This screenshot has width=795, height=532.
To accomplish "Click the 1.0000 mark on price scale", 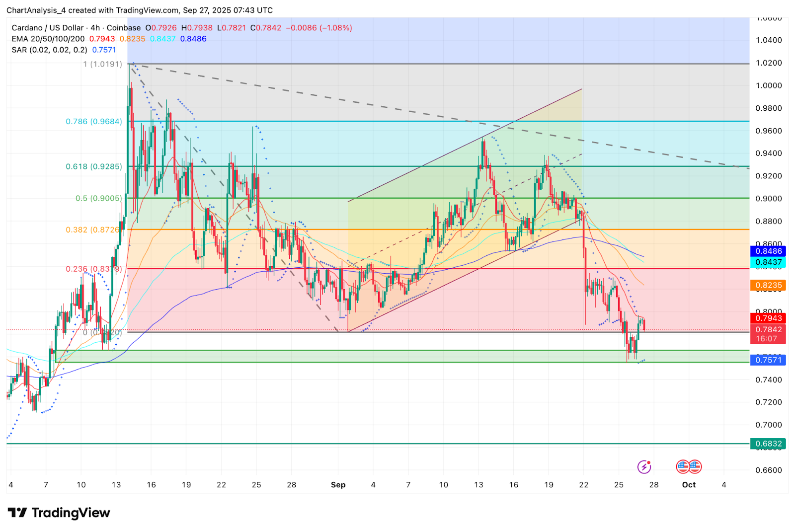I will [x=769, y=85].
